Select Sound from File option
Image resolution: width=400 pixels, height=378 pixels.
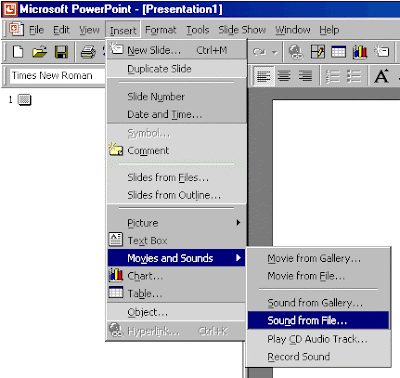(x=319, y=320)
